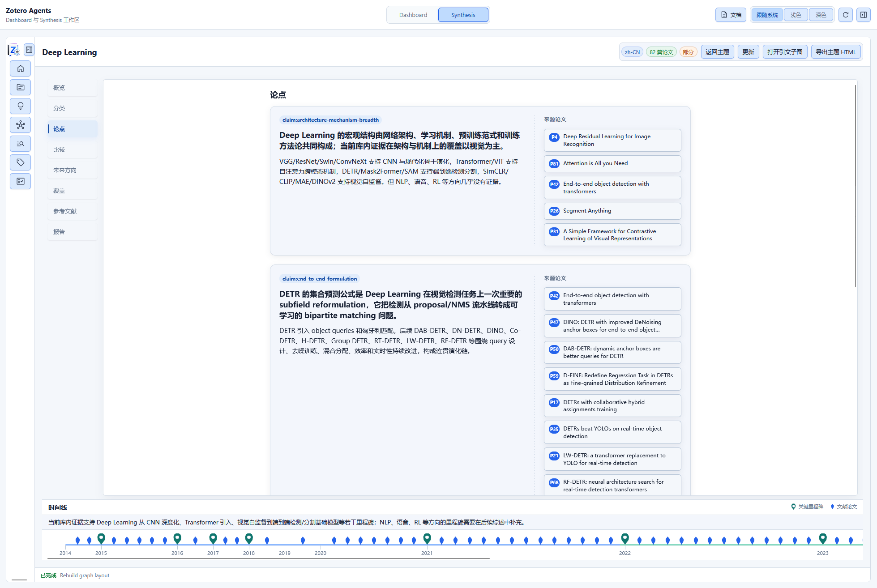Toggle the panel layout icon at top right
Screen dimensions: 877x588
(x=864, y=15)
